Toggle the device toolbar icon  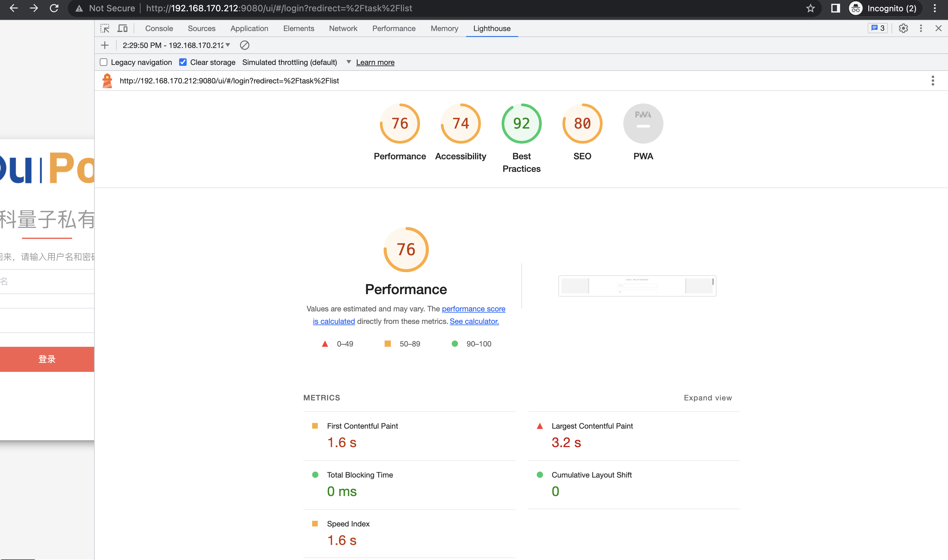click(x=122, y=28)
